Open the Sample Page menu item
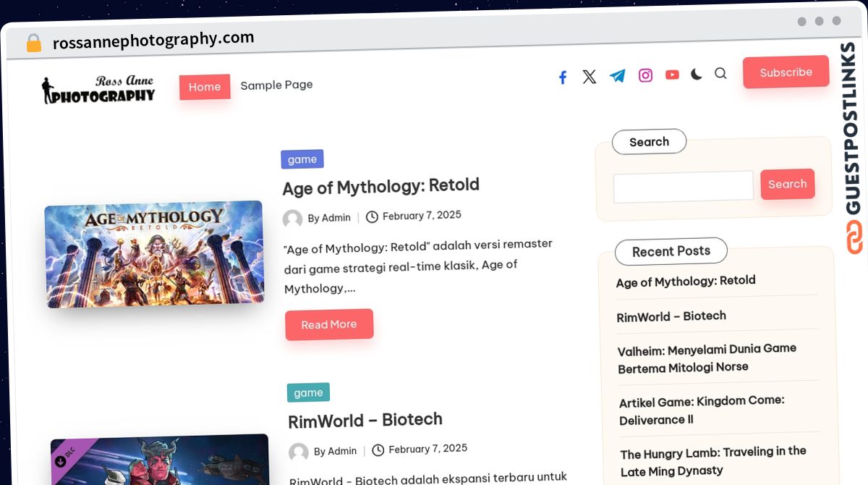 coord(276,85)
